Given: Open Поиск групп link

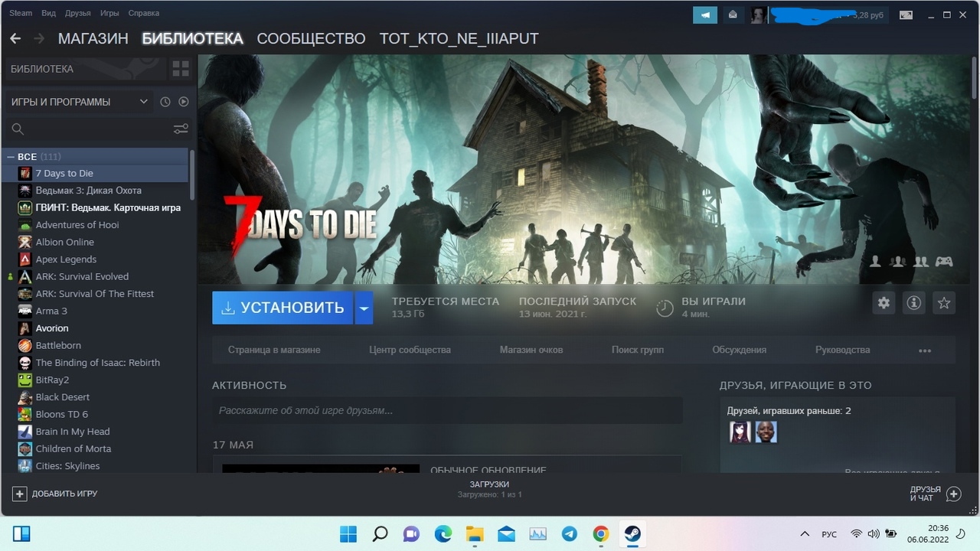Looking at the screenshot, I should 638,350.
